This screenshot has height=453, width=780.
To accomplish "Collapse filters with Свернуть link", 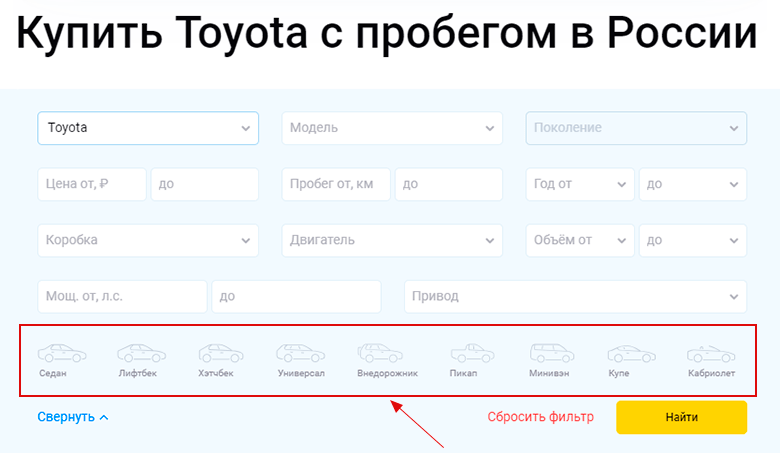I will (73, 417).
